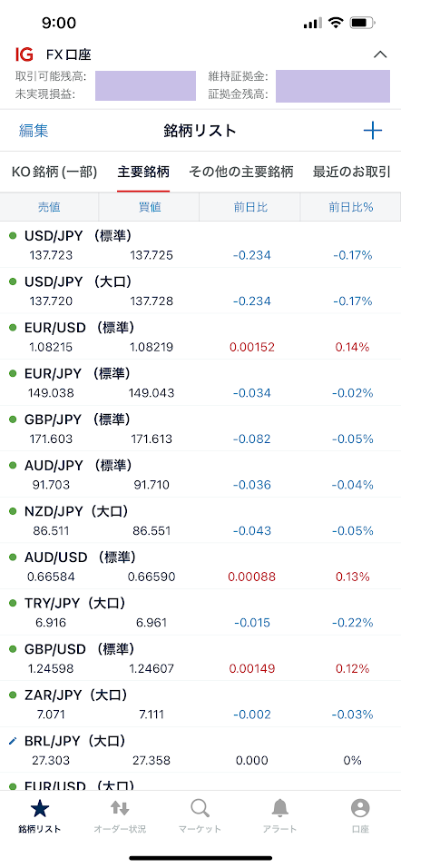Open the 銘柄リスト star tab
The width and height of the screenshot is (430, 868).
pyautogui.click(x=39, y=809)
